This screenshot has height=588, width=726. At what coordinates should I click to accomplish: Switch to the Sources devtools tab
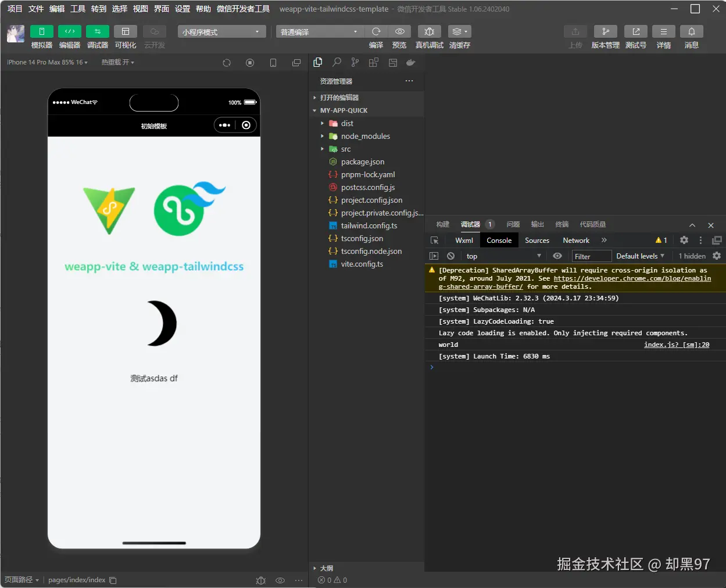click(537, 240)
